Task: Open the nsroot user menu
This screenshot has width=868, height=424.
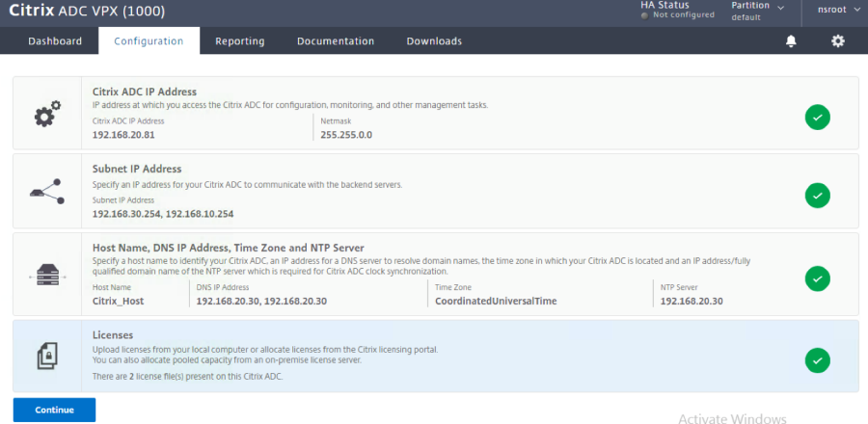Action: pos(835,12)
